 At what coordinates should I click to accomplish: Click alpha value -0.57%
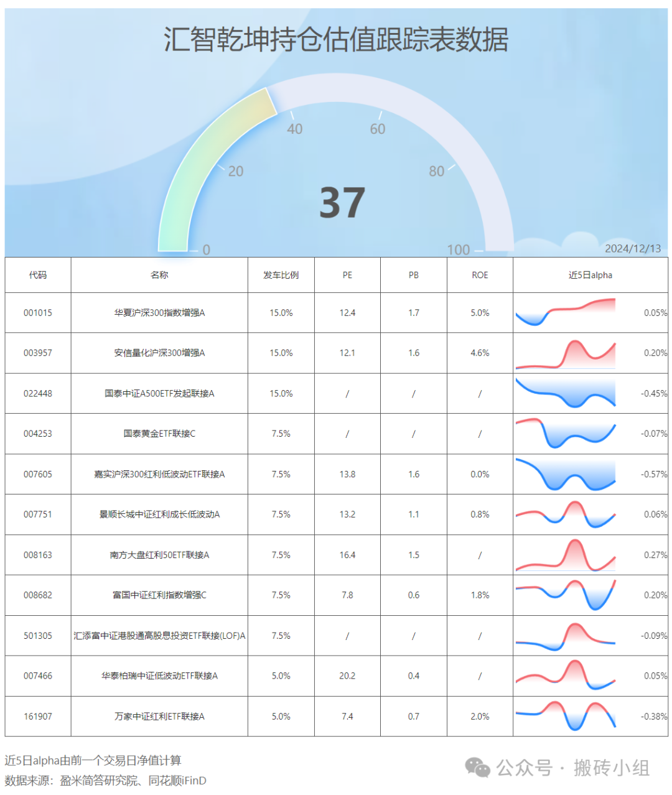pyautogui.click(x=654, y=474)
